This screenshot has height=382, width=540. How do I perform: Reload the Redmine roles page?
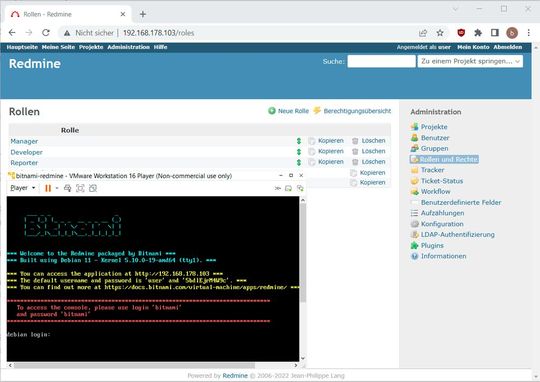45,33
